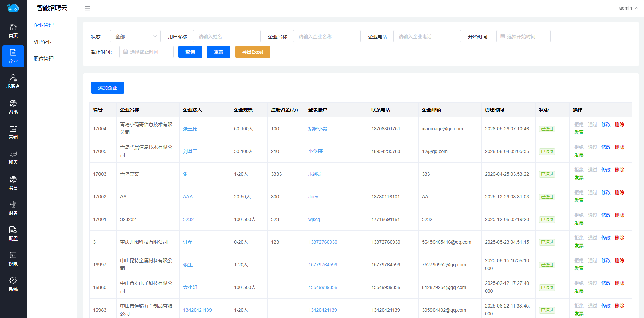Image resolution: width=644 pixels, height=318 pixels.
Task: Open the 职位管理 menu item
Action: point(44,59)
